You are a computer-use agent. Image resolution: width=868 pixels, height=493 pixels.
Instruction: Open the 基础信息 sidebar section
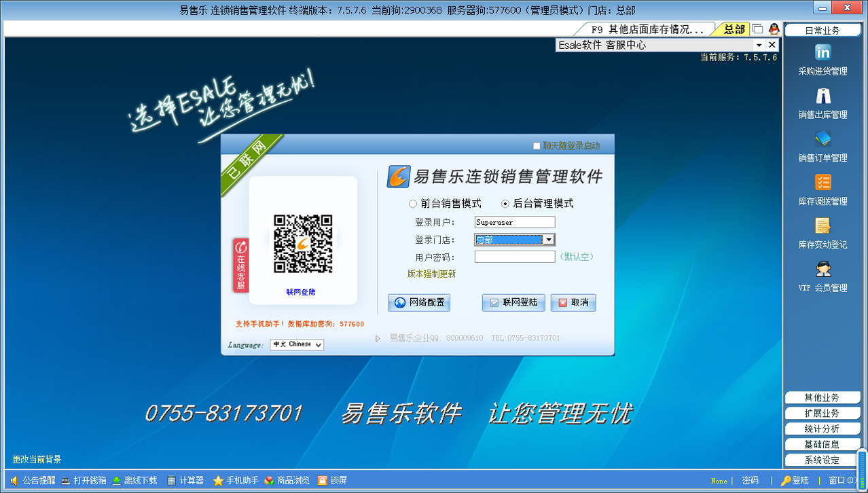pos(822,445)
